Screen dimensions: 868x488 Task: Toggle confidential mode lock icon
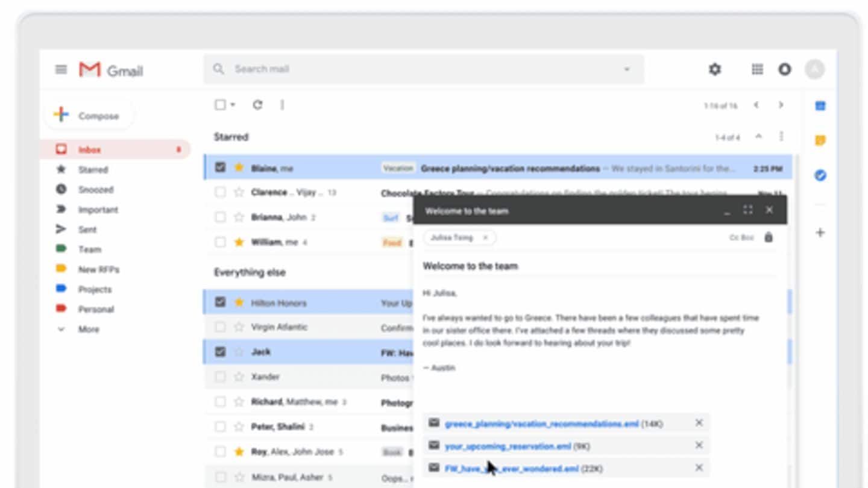click(x=769, y=237)
